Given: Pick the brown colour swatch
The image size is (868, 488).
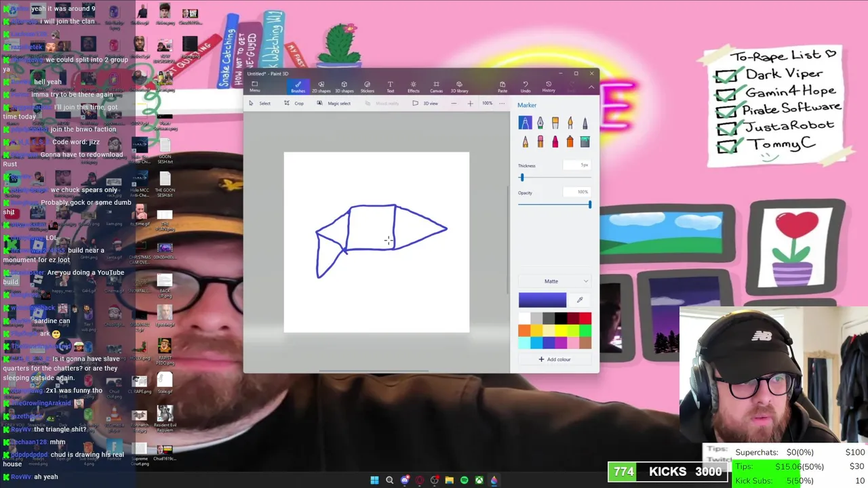Looking at the screenshot, I should [x=585, y=343].
